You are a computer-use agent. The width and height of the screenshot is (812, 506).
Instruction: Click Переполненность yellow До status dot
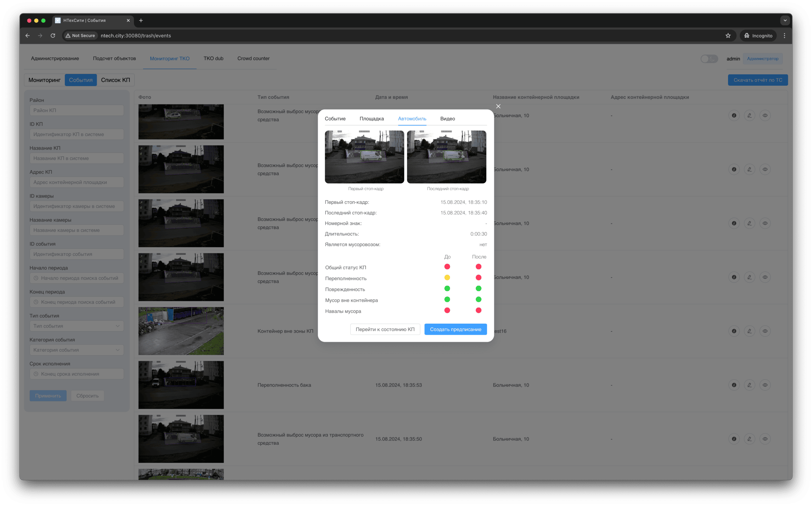point(447,278)
